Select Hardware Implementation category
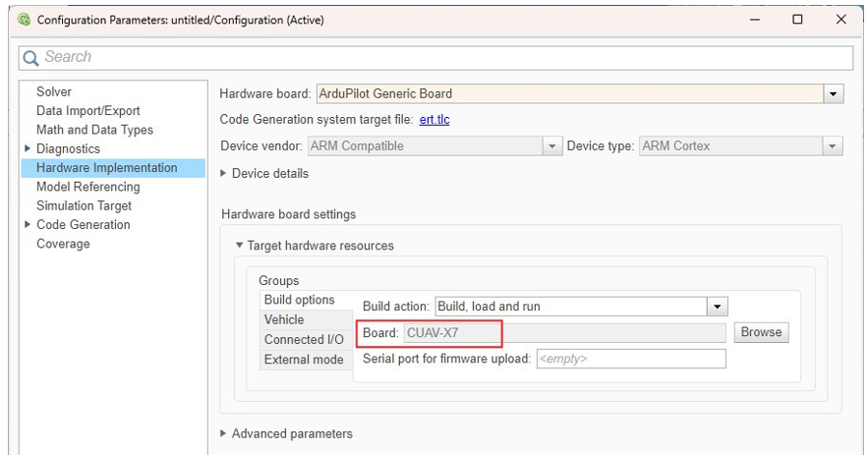This screenshot has width=868, height=455. [113, 168]
